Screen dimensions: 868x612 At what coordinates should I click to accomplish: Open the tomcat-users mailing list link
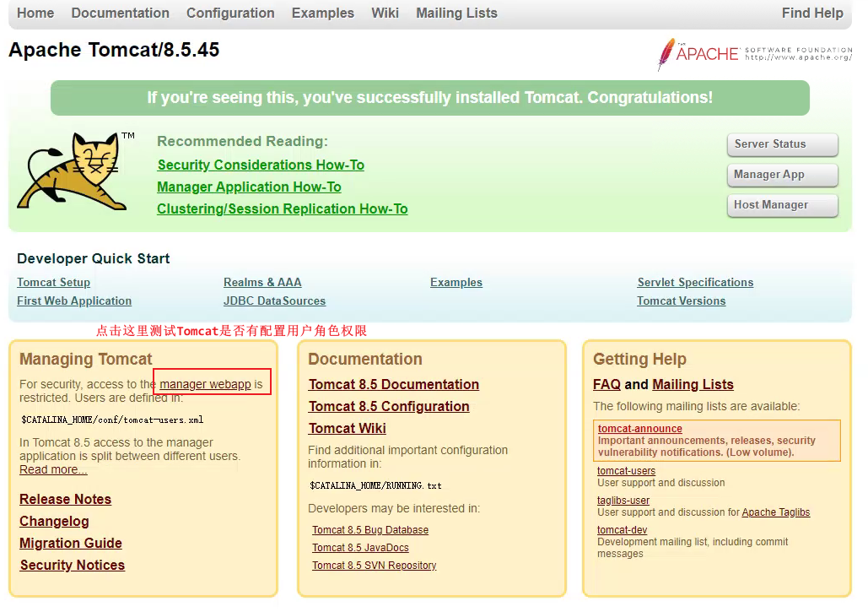pos(626,471)
